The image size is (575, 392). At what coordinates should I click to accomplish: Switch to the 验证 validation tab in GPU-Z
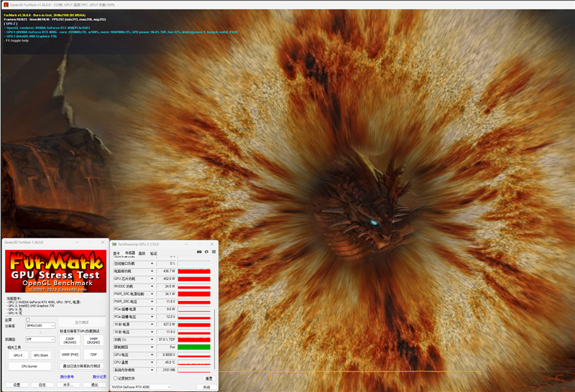153,253
